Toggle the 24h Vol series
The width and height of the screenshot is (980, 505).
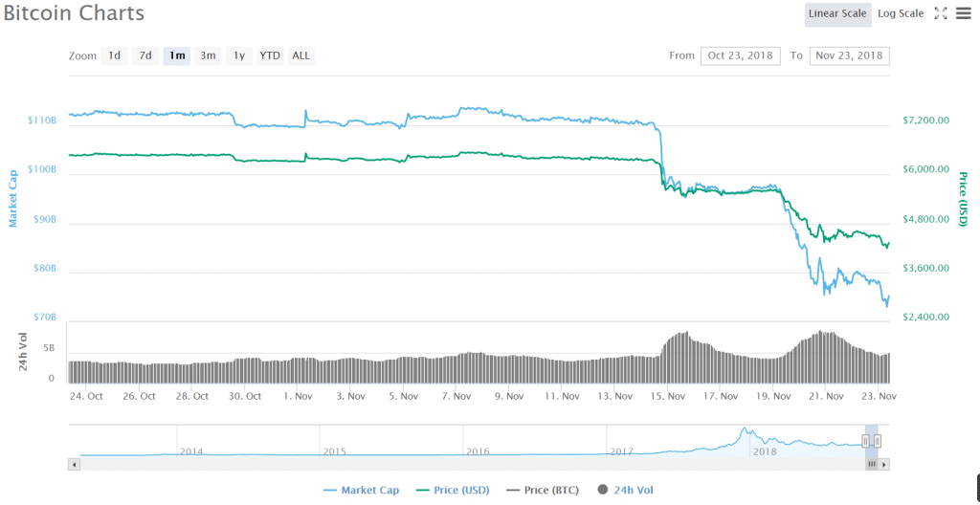(626, 490)
